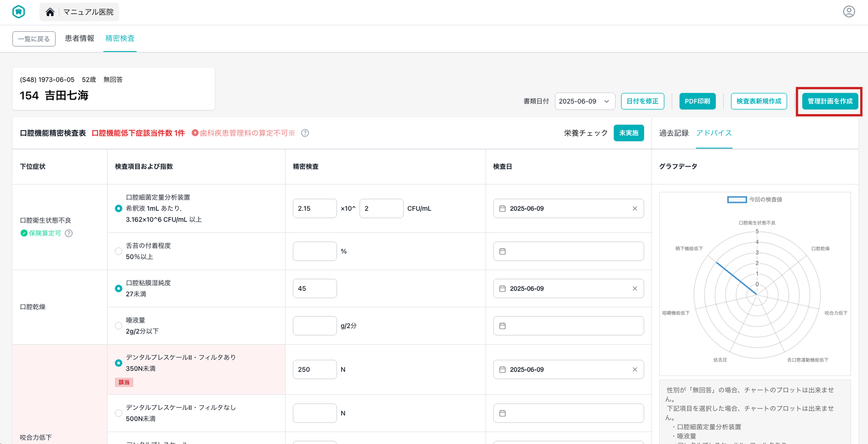Switch to the 精密検査 tab

point(120,38)
